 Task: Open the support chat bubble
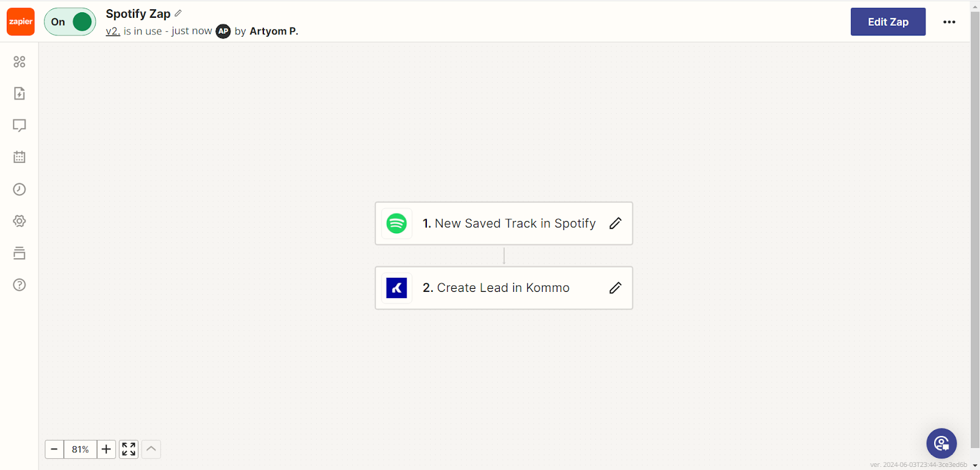[x=941, y=443]
